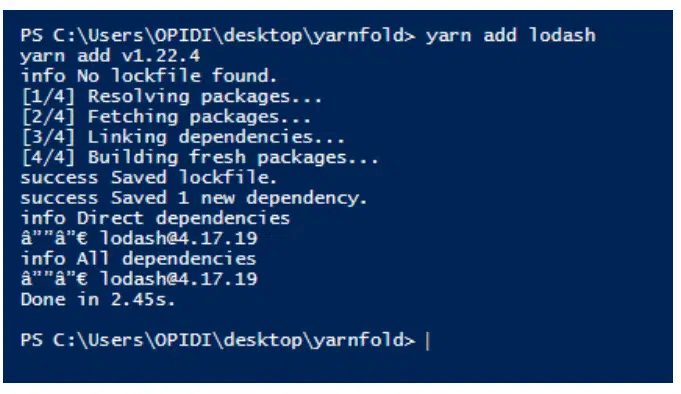Click the 'info Direct dependencies' heading line
The image size is (681, 394).
(155, 218)
